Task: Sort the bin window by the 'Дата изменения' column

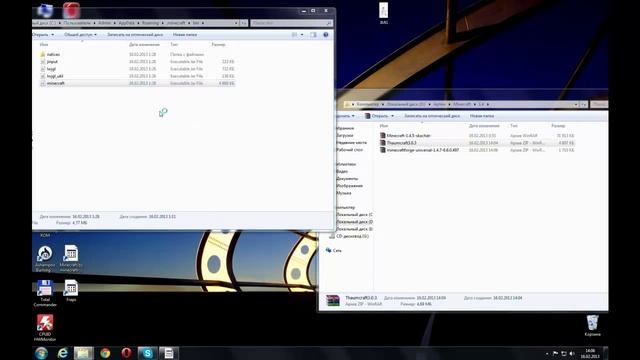Action: click(x=144, y=44)
